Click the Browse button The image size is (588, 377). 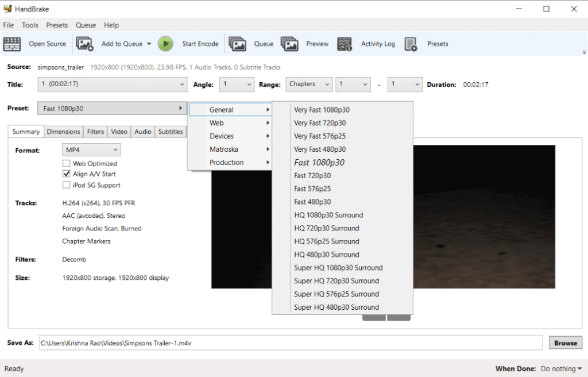[565, 343]
